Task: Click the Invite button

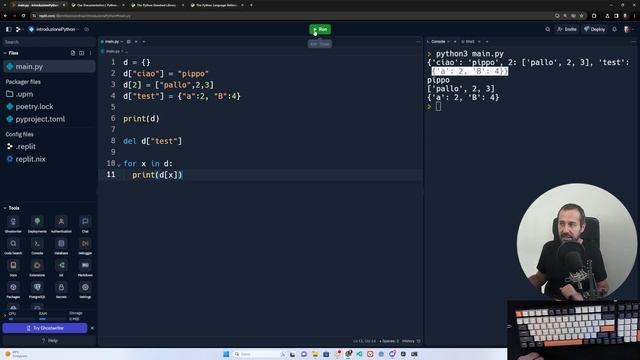Action: [567, 29]
